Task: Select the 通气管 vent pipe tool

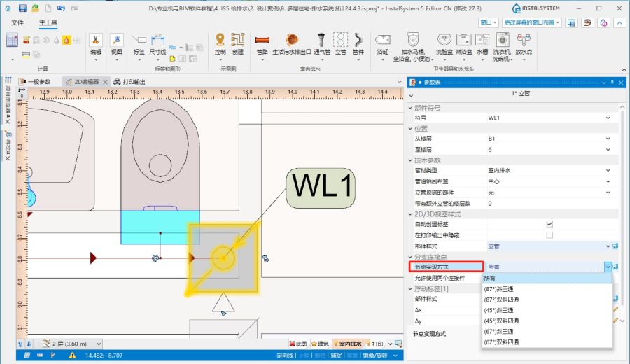Action: click(x=322, y=42)
